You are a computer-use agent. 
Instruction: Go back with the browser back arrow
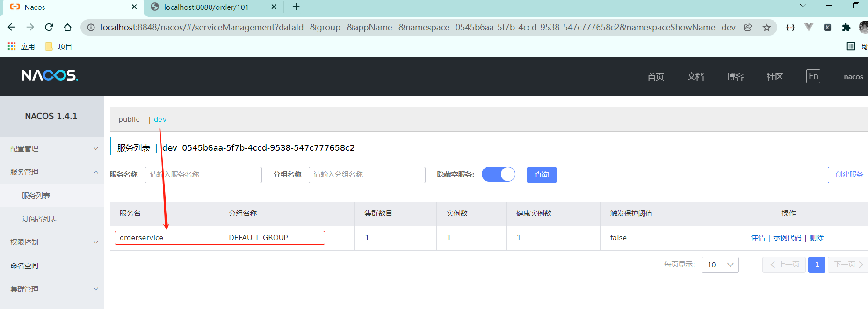12,27
